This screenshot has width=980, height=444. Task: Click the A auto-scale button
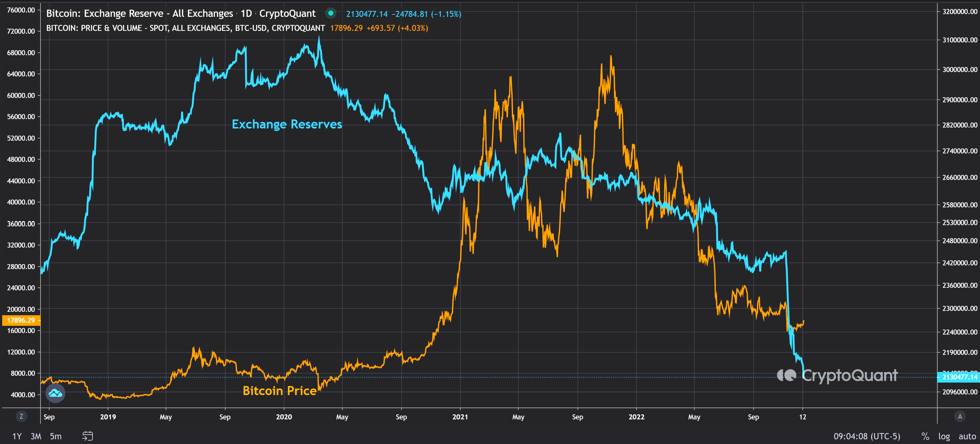(960, 416)
